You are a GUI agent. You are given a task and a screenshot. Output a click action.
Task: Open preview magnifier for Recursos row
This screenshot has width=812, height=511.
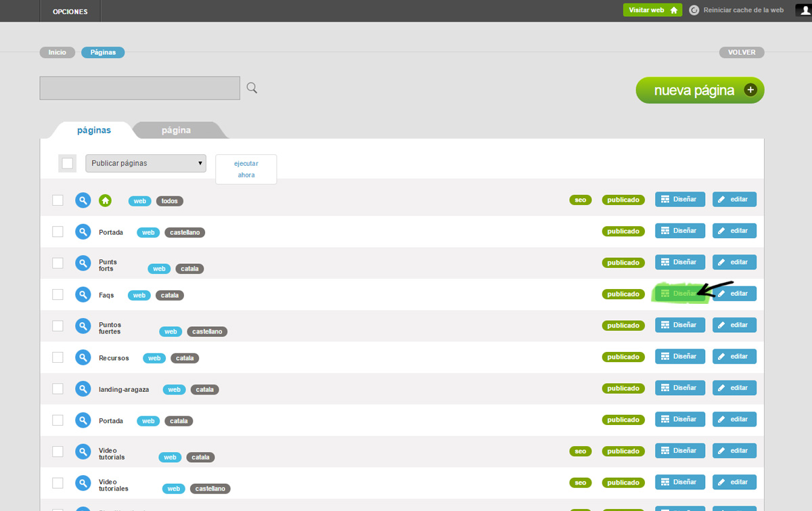click(83, 357)
